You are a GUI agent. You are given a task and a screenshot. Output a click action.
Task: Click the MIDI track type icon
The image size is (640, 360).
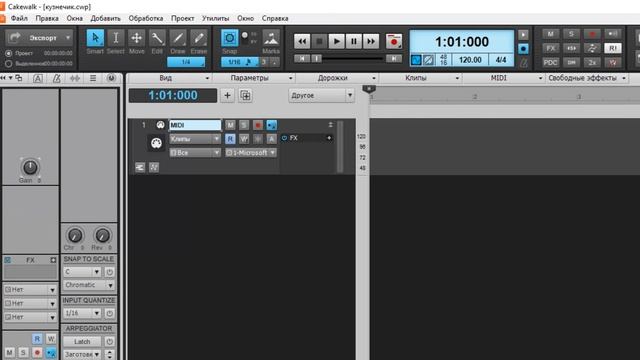[160, 125]
